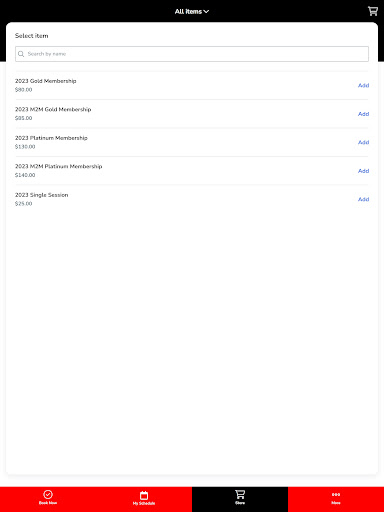
Task: Open the shopping cart icon in the header
Action: tap(373, 11)
